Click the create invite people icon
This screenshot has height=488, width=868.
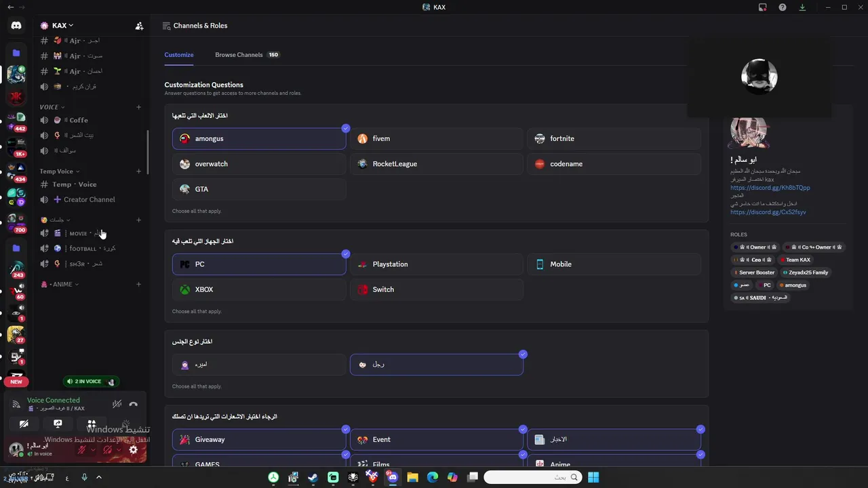[139, 26]
